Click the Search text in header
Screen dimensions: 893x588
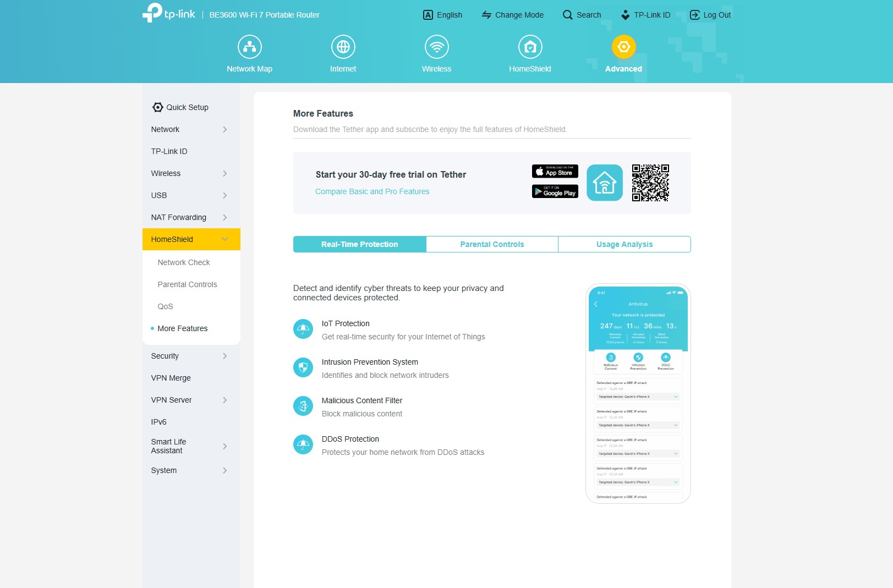click(589, 15)
